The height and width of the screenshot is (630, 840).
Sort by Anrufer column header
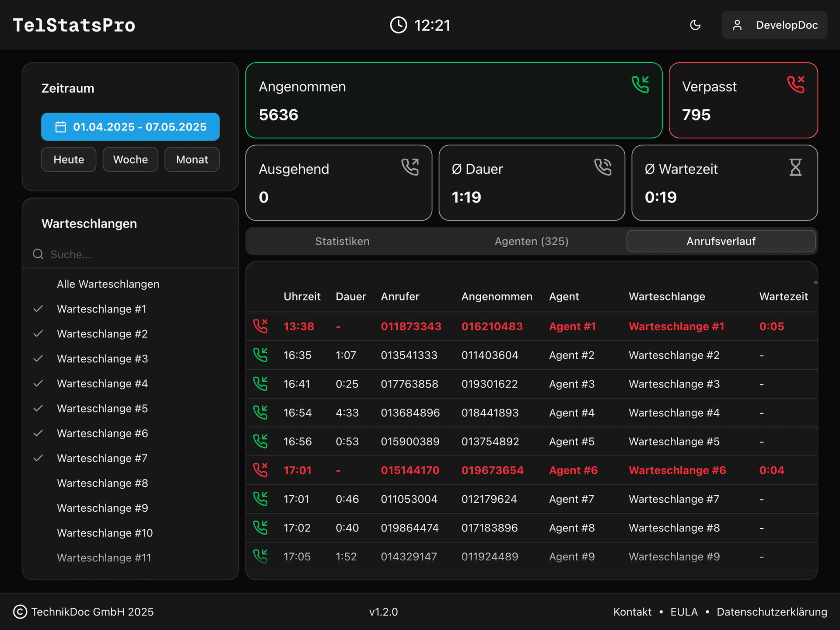(400, 296)
